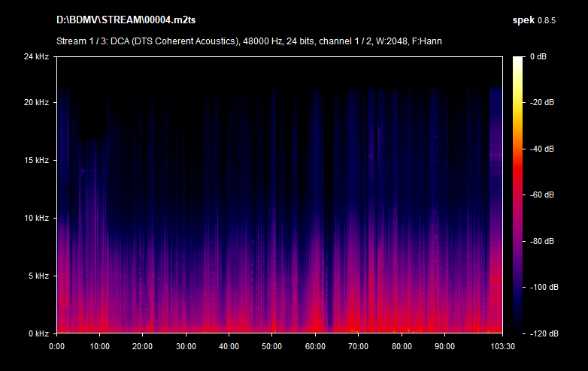Select the 5 kHz frequency axis label
The width and height of the screenshot is (588, 371).
[x=38, y=276]
